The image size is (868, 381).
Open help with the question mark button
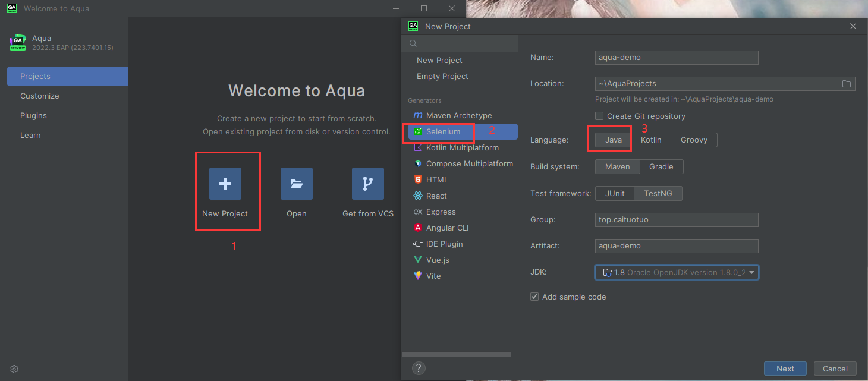[419, 368]
